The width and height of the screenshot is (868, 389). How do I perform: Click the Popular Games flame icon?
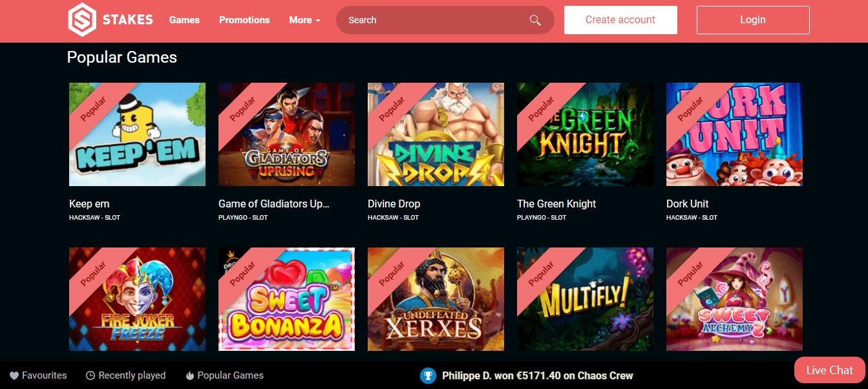coord(190,375)
